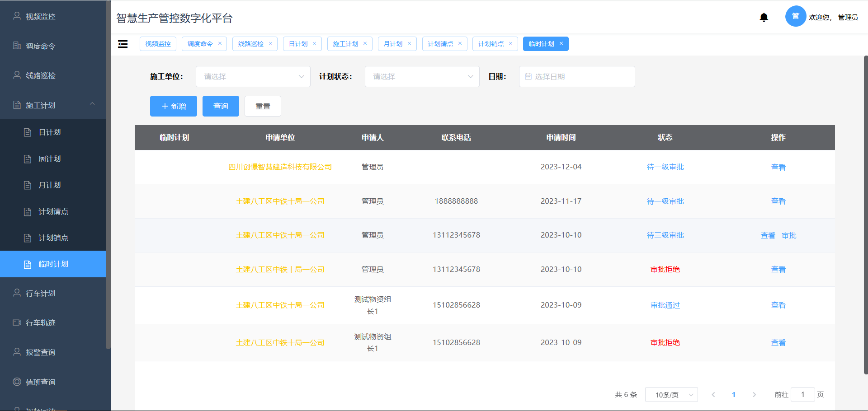The image size is (868, 411).
Task: Click the next page arrow in pagination
Action: coord(754,394)
